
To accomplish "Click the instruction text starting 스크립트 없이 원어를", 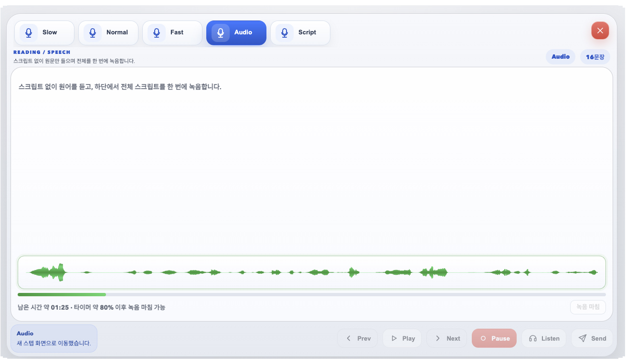I will (120, 87).
